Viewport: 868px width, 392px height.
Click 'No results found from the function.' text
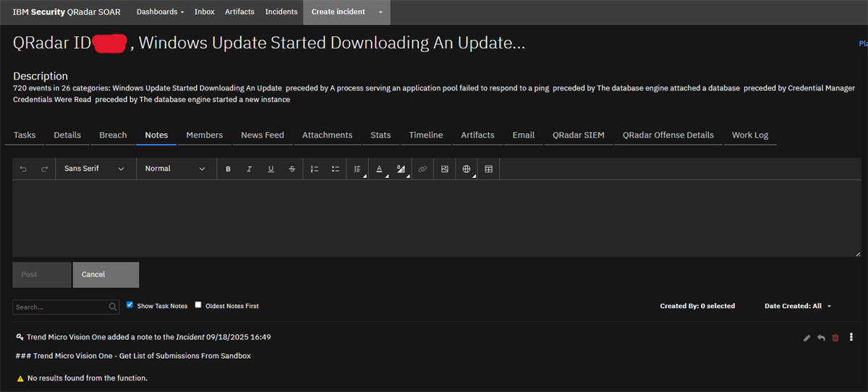pos(88,378)
